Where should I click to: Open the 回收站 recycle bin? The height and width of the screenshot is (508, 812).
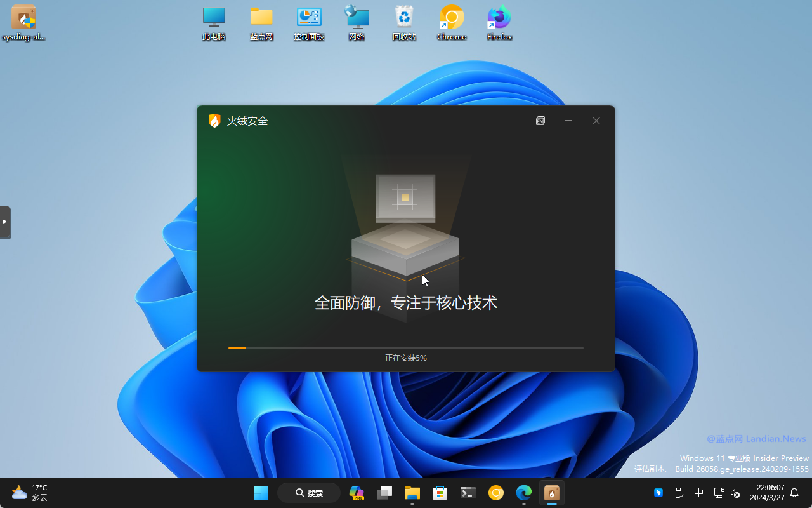tap(404, 22)
